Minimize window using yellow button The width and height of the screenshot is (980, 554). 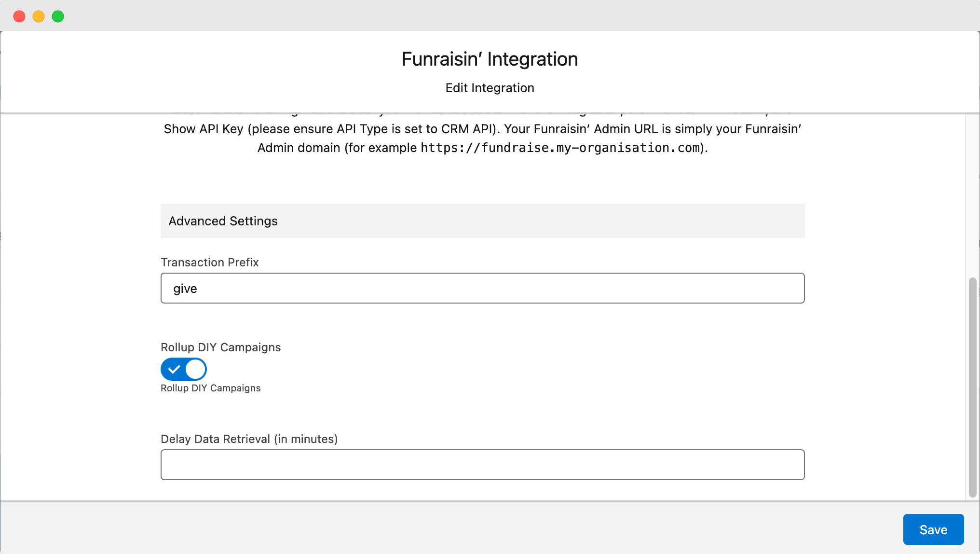[x=39, y=16]
